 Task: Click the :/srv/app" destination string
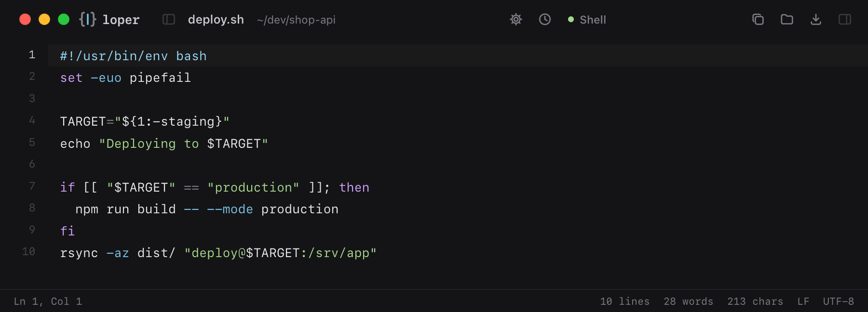click(x=339, y=253)
